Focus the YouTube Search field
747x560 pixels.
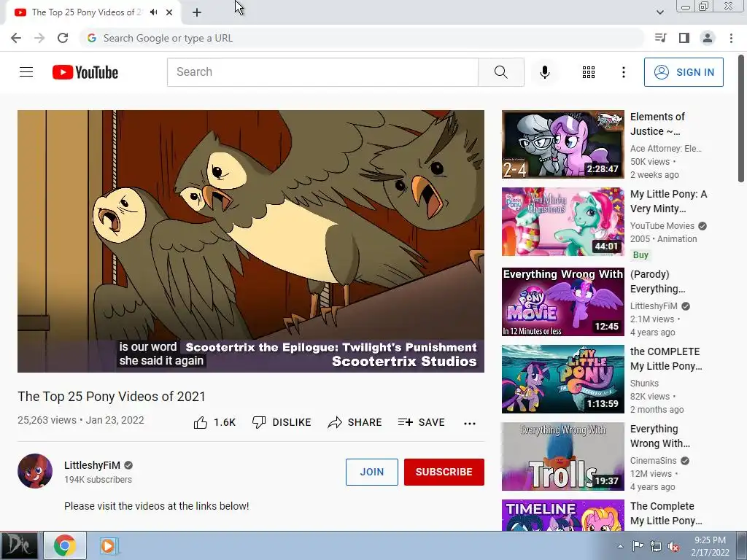coord(322,72)
